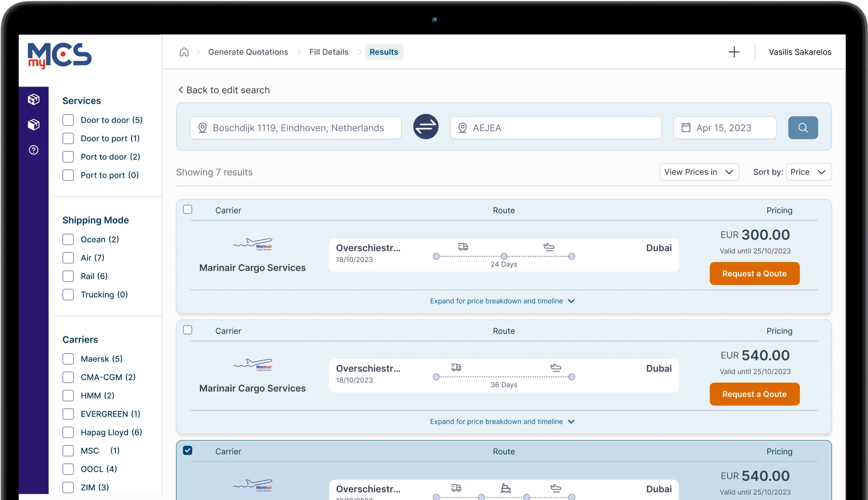Check the Air shipping mode
This screenshot has width=868, height=500.
click(x=68, y=258)
